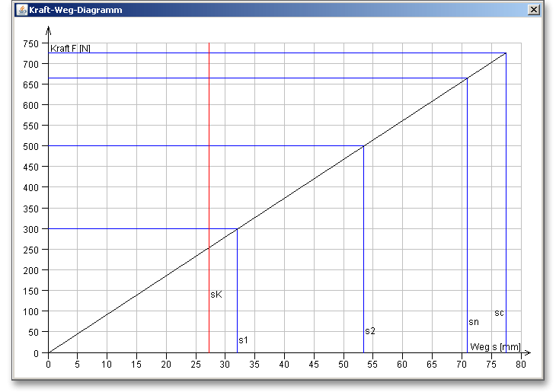Click the sK label beside the red line
This screenshot has width=556, height=392.
pos(216,295)
